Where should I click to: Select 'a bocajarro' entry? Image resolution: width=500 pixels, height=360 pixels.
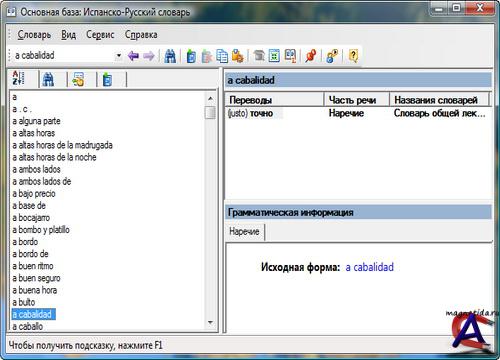(31, 218)
